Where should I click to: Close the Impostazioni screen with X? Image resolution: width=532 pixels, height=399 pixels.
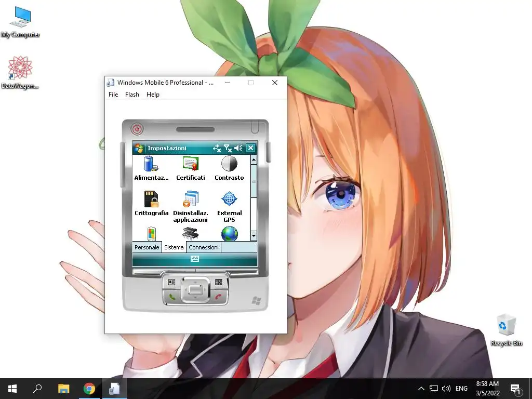coord(250,148)
